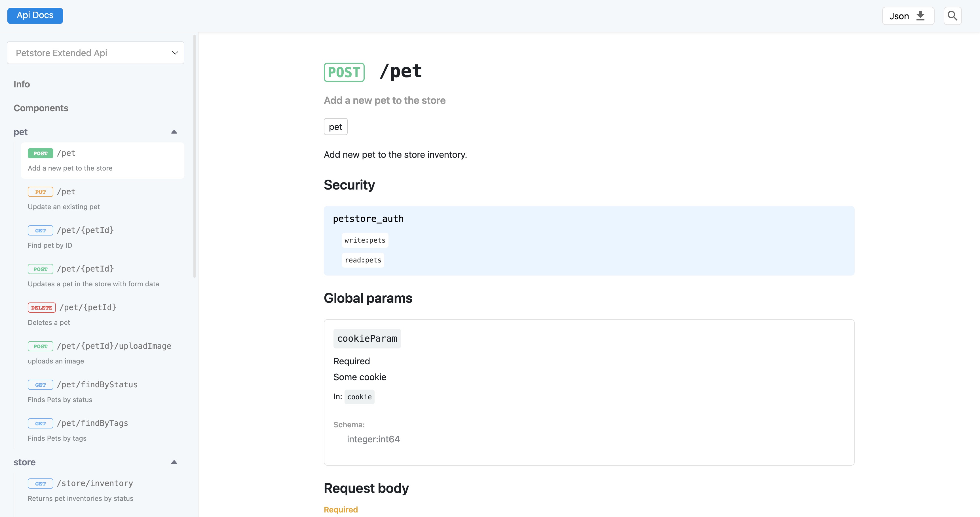The image size is (980, 517).
Task: Click the sidebar vertical scrollbar
Action: click(x=195, y=156)
